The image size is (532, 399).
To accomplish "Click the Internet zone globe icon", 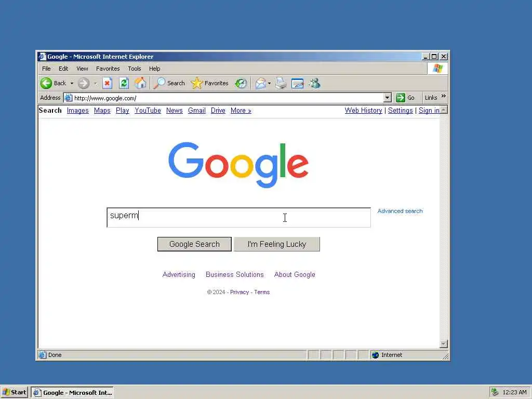I will coord(375,355).
